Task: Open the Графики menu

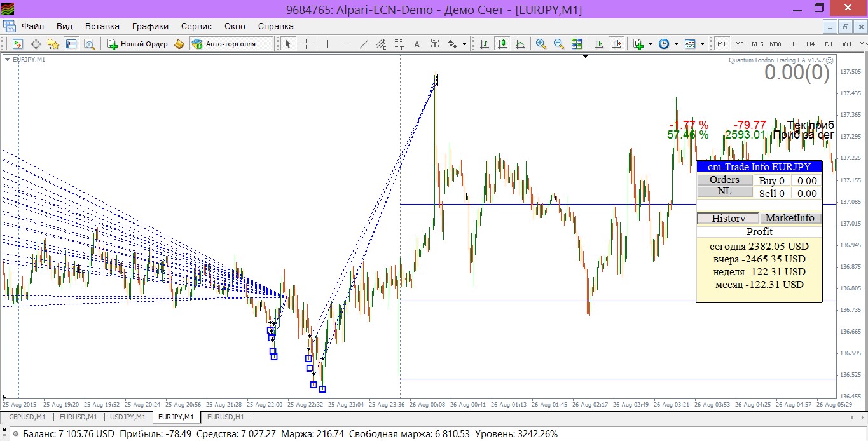Action: tap(150, 26)
